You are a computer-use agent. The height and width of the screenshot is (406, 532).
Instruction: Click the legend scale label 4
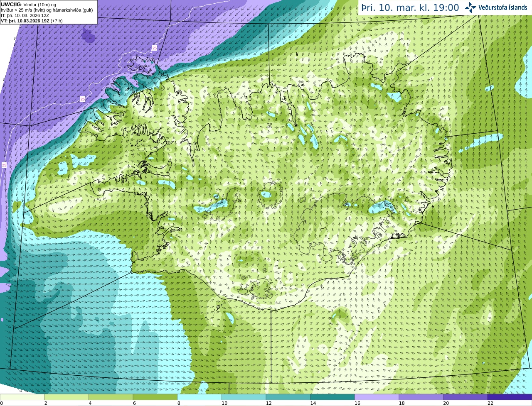click(90, 403)
